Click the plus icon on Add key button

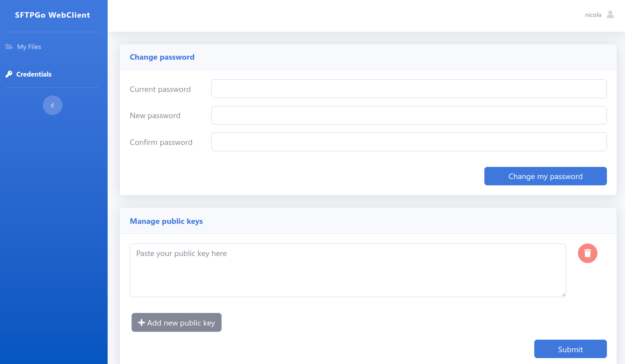pos(141,323)
